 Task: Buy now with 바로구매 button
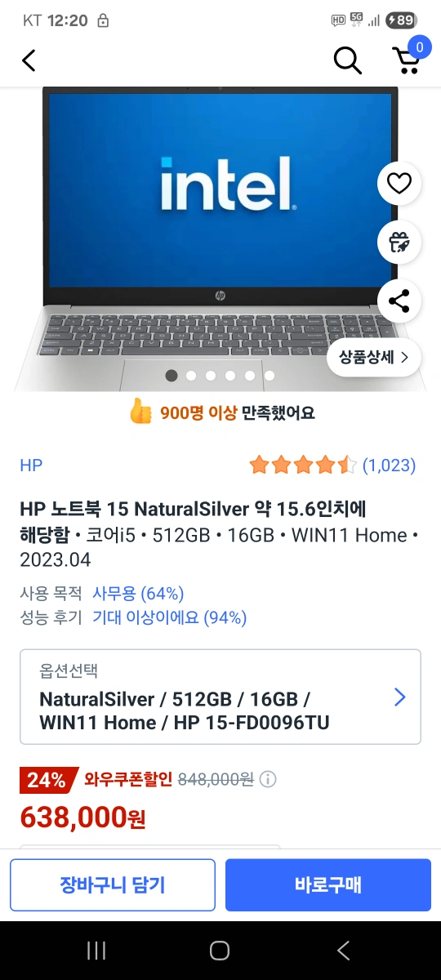328,884
